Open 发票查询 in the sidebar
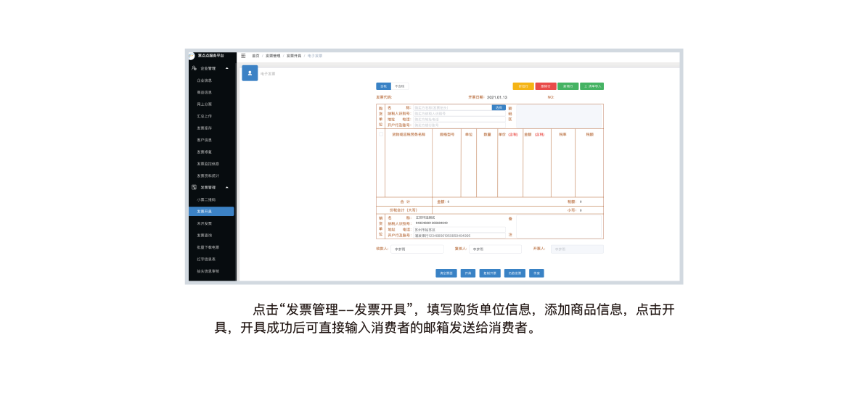 point(204,235)
